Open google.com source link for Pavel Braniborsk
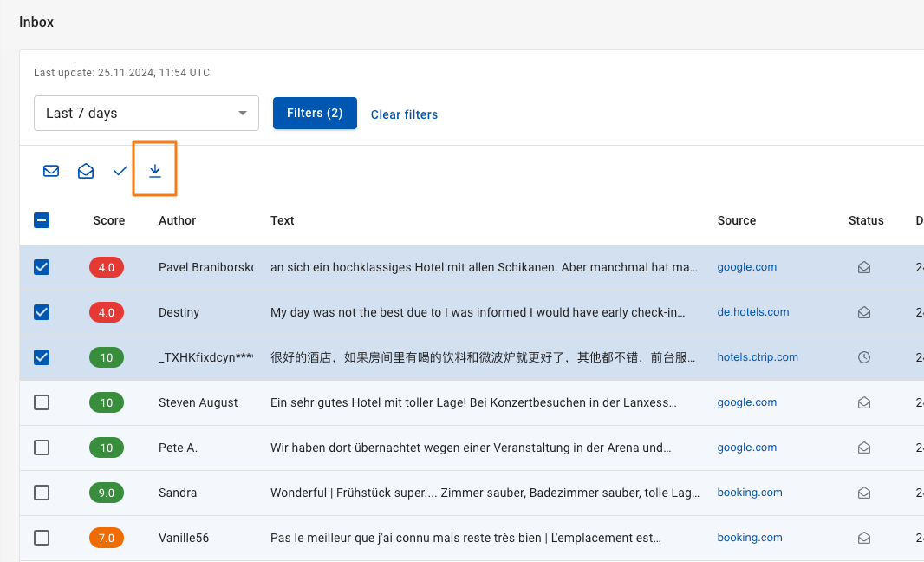 pyautogui.click(x=746, y=267)
